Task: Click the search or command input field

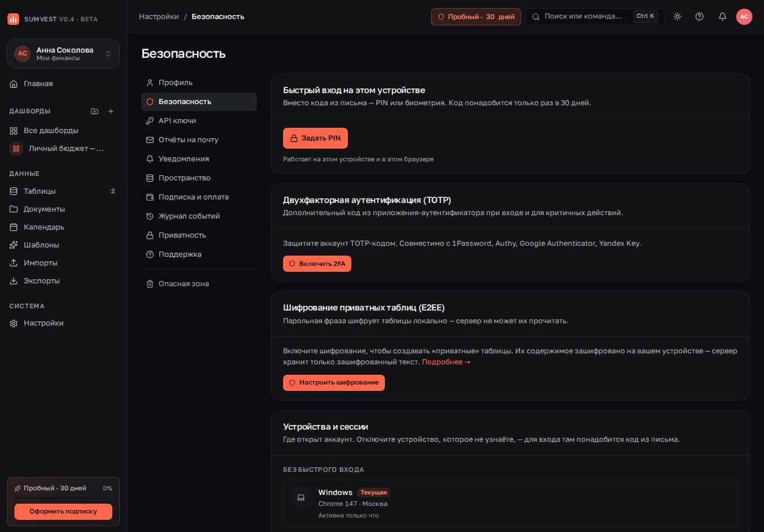Action: pyautogui.click(x=594, y=17)
